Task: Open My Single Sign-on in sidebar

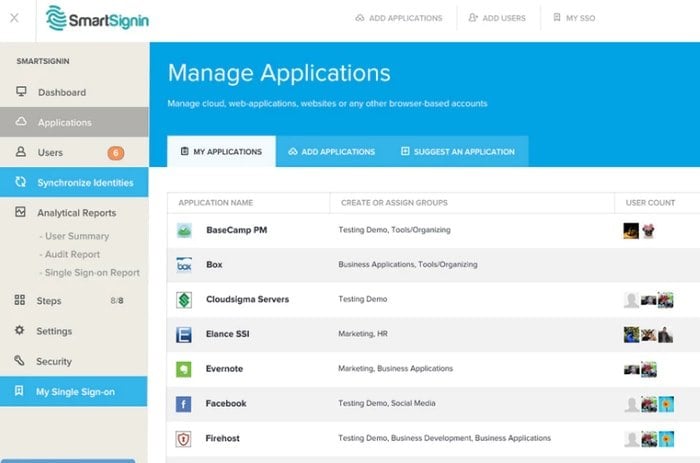Action: 74,391
